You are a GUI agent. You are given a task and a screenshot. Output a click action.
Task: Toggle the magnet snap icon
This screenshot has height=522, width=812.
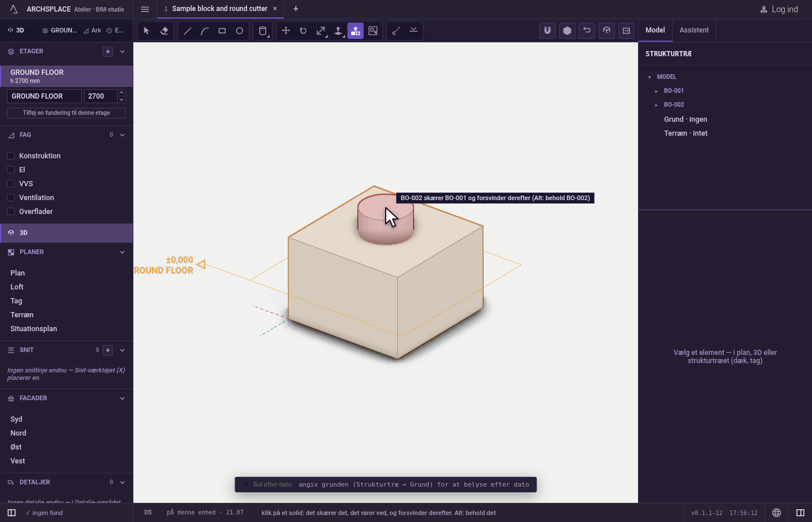coord(548,31)
